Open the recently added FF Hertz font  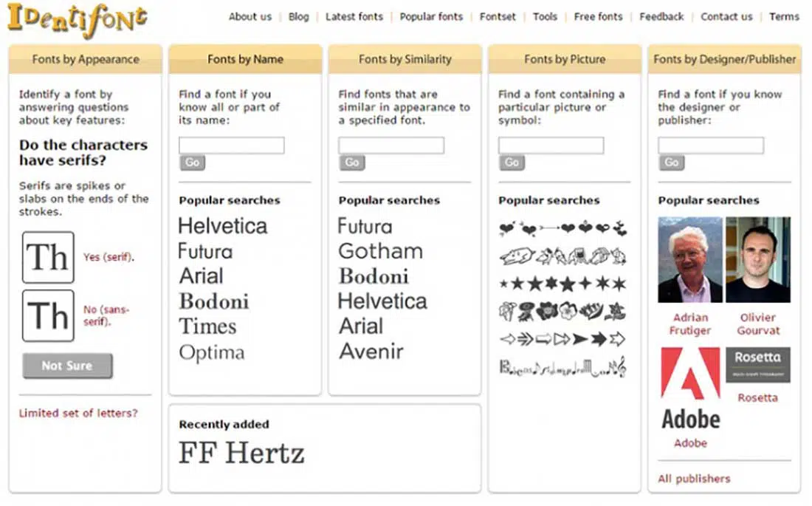point(241,453)
